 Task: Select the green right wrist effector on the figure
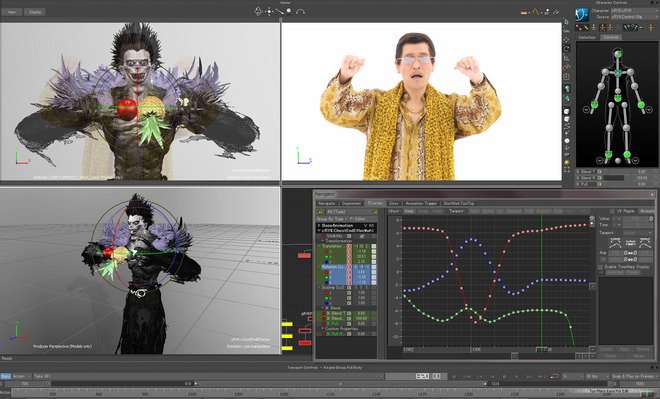pyautogui.click(x=641, y=104)
